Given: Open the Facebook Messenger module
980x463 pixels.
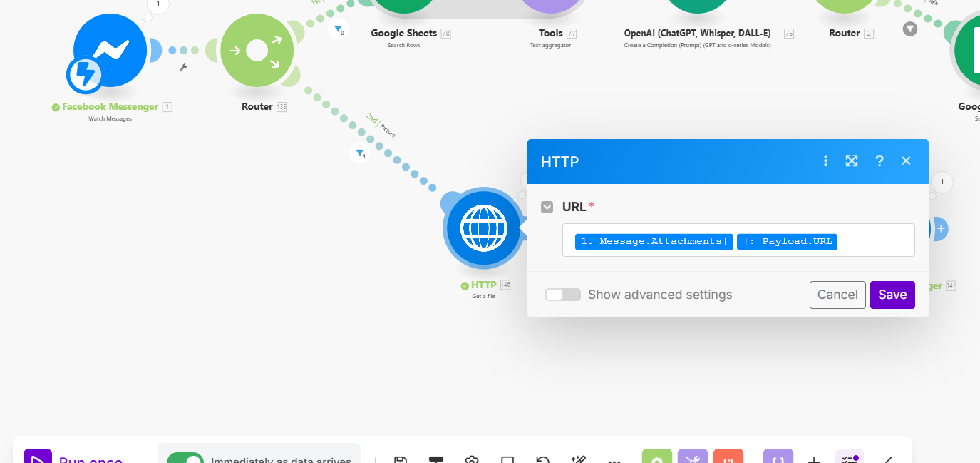Looking at the screenshot, I should pyautogui.click(x=110, y=51).
